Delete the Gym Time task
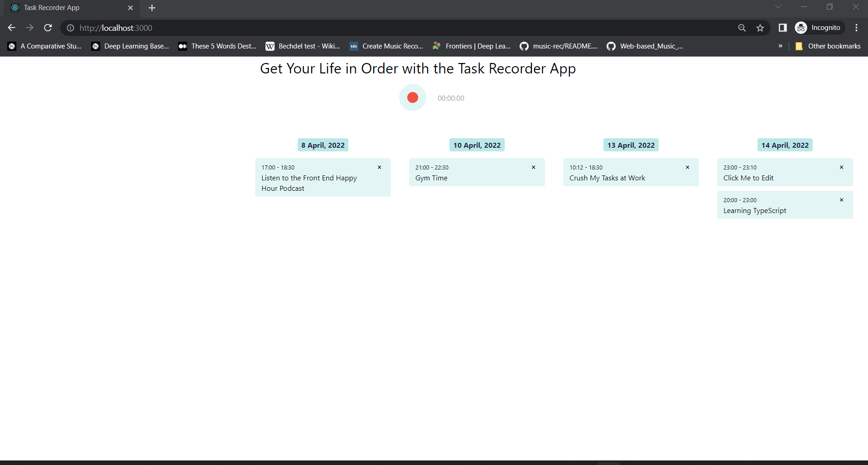868x465 pixels. click(533, 167)
